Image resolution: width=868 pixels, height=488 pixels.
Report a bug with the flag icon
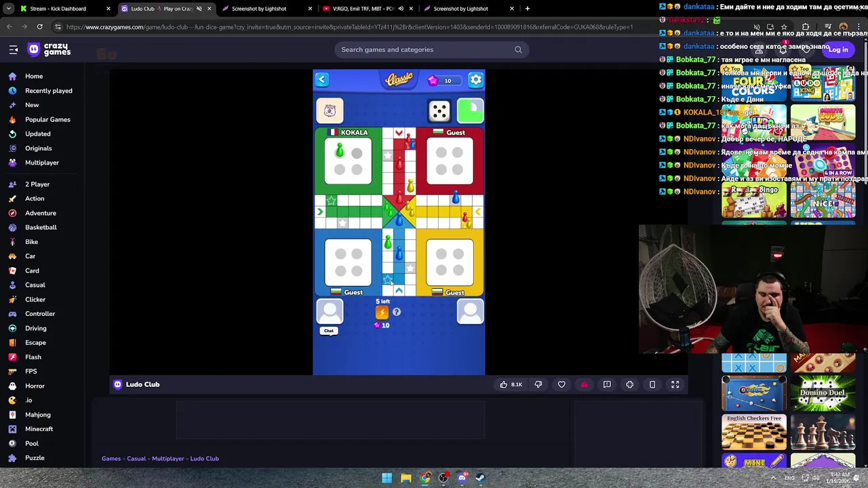pyautogui.click(x=607, y=384)
